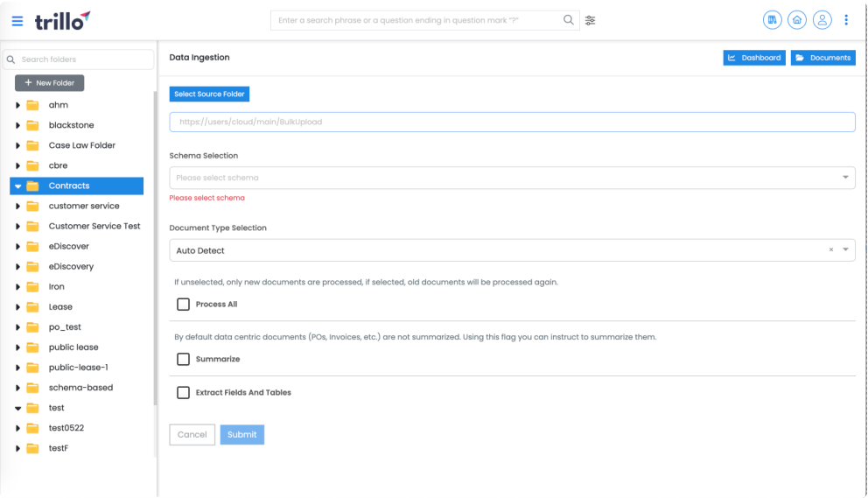The image size is (868, 498).
Task: Click the schema-based folder icon
Action: coord(32,388)
